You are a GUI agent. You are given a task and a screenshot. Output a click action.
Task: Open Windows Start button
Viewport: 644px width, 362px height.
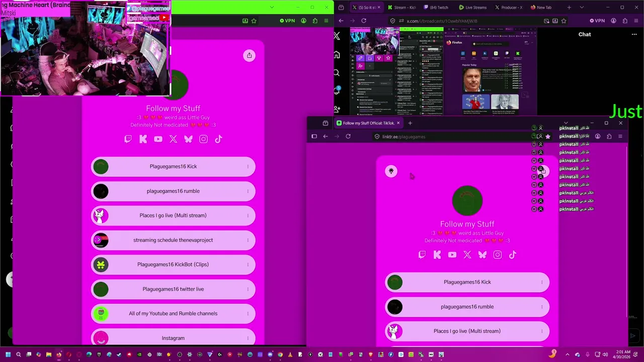(8, 354)
